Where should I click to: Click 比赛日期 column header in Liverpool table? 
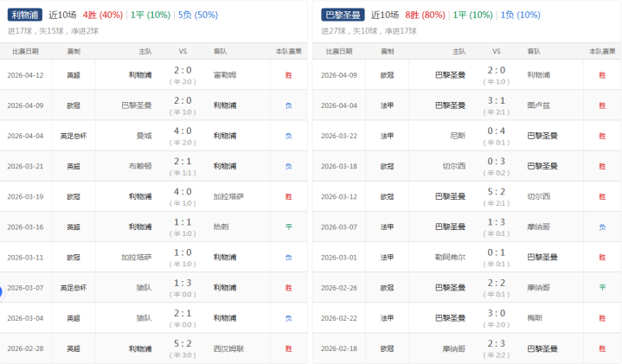pyautogui.click(x=25, y=52)
